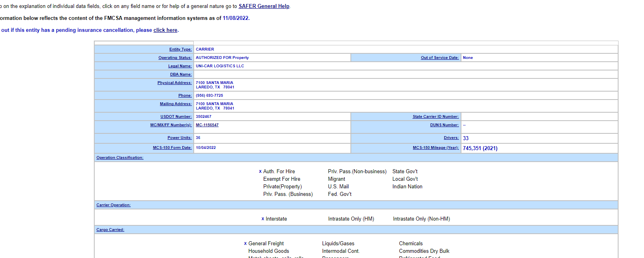Click 'Fed. Gov't' classification

tap(340, 194)
